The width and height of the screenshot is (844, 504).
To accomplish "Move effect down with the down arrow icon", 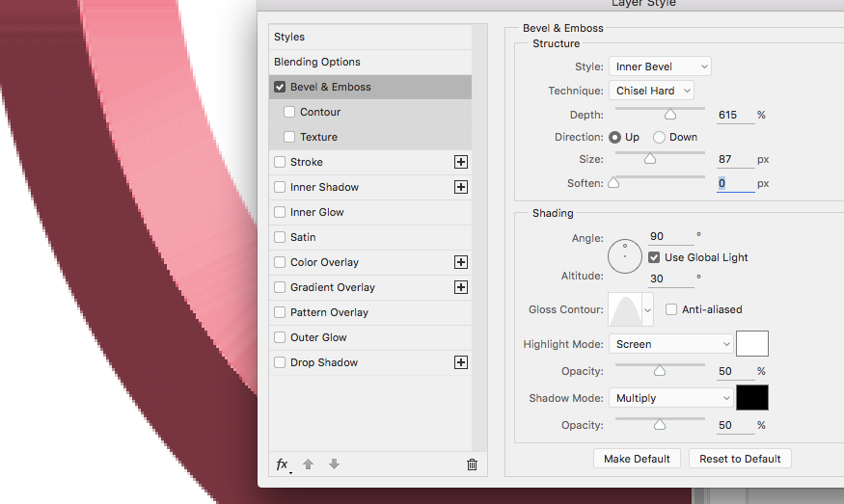I will 334,464.
